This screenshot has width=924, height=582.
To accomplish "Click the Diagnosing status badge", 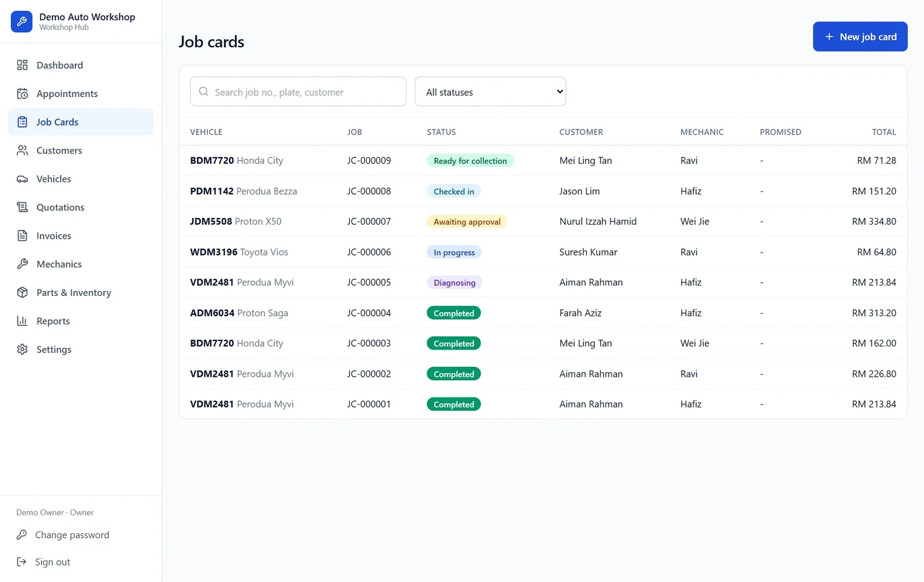I will (454, 283).
